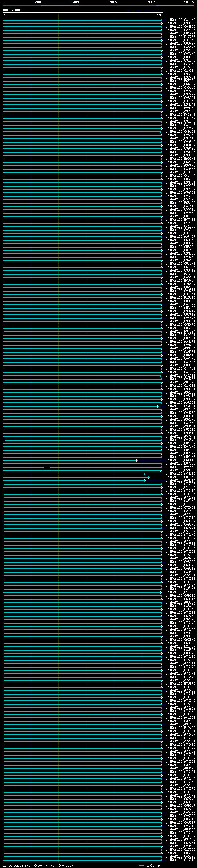
Task: Select hit UniRef100_Q8GV27
Action: click(180, 43)
